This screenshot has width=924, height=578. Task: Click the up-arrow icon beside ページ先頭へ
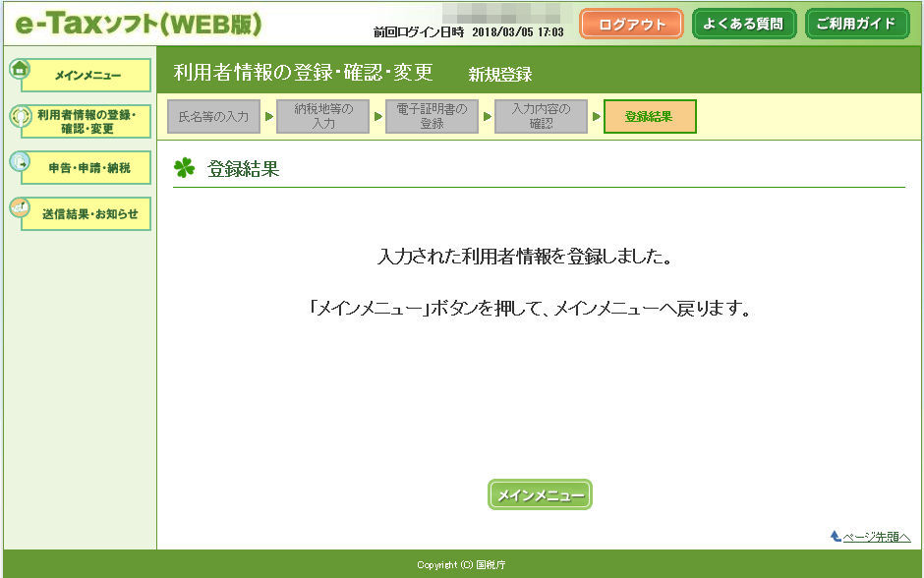836,536
